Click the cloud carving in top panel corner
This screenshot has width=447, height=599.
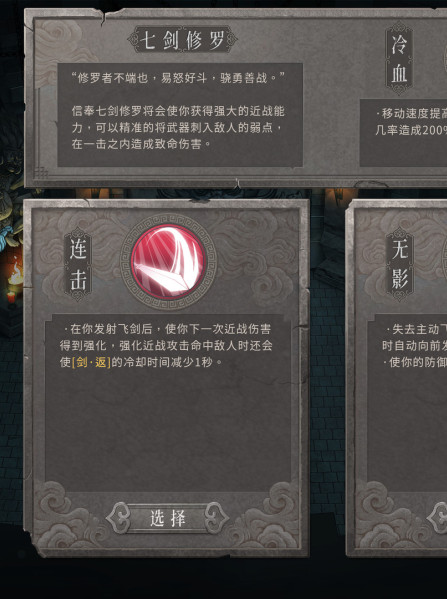pyautogui.click(x=63, y=40)
